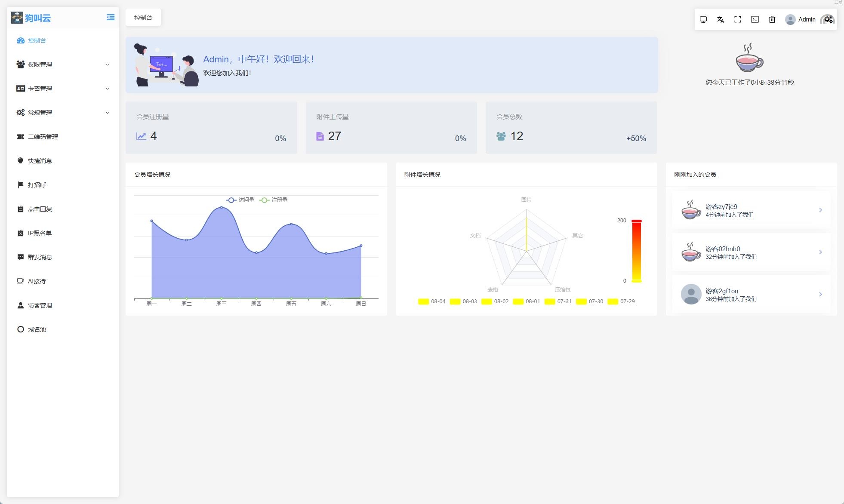Open settings gears icon beside Admin
This screenshot has height=504, width=844.
829,19
